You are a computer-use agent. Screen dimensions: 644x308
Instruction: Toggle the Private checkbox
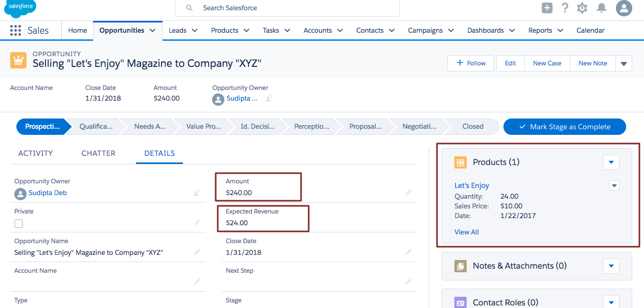18,223
